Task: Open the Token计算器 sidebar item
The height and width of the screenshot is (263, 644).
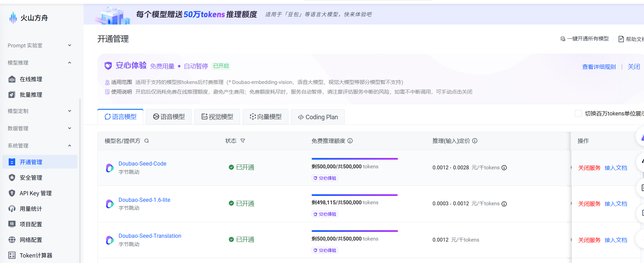Action: [x=36, y=255]
